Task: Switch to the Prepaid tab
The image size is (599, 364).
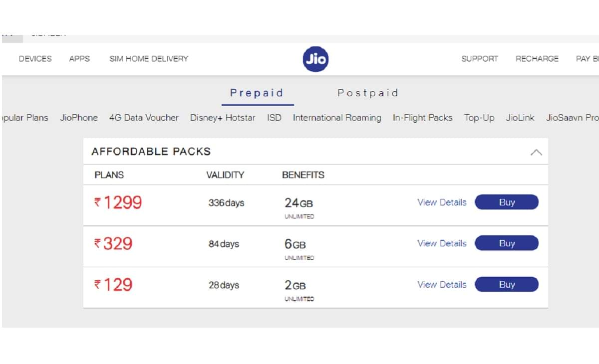Action: pyautogui.click(x=257, y=93)
